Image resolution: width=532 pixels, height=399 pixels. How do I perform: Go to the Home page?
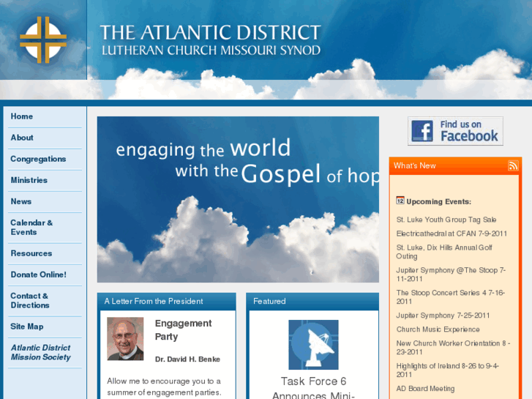pyautogui.click(x=22, y=116)
